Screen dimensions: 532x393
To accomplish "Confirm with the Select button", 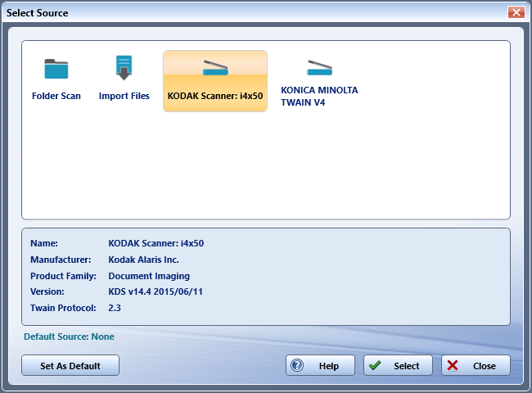I will 398,365.
